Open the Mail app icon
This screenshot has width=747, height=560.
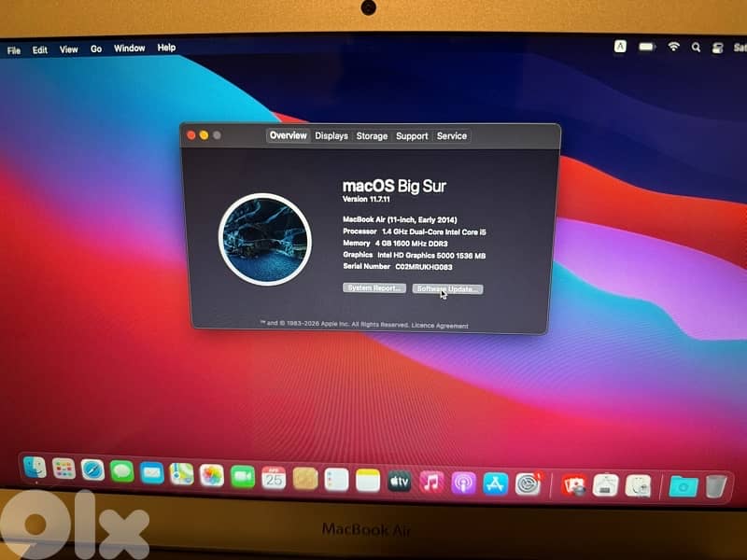tap(152, 473)
